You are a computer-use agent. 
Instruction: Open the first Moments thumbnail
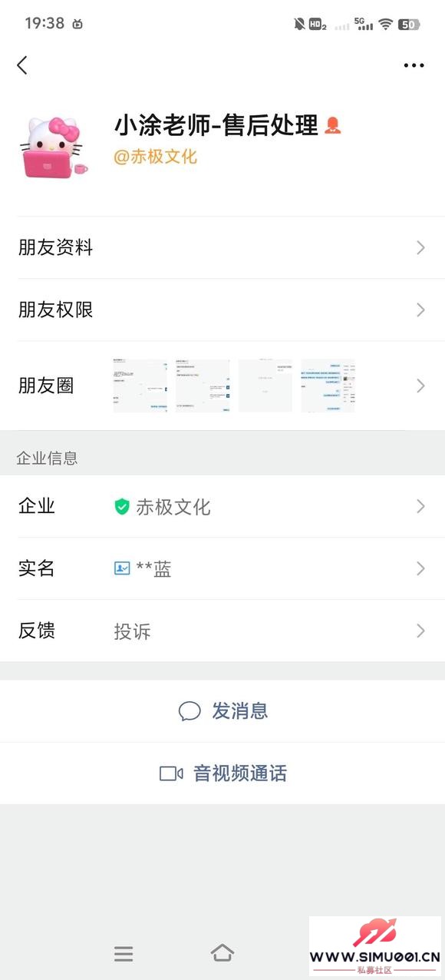(x=140, y=386)
